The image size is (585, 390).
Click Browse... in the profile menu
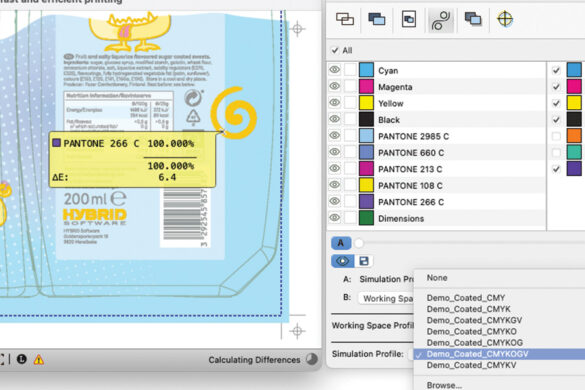[444, 385]
